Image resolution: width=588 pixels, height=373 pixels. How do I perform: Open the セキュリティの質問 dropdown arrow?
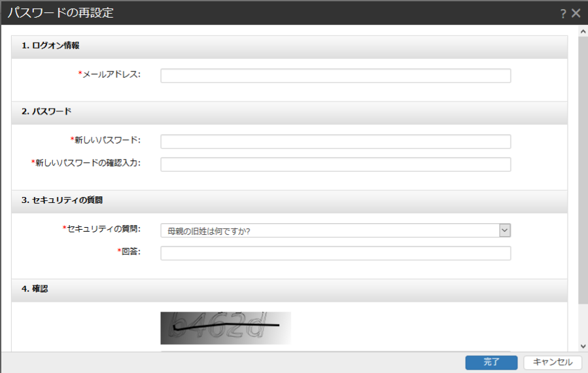[x=504, y=230]
